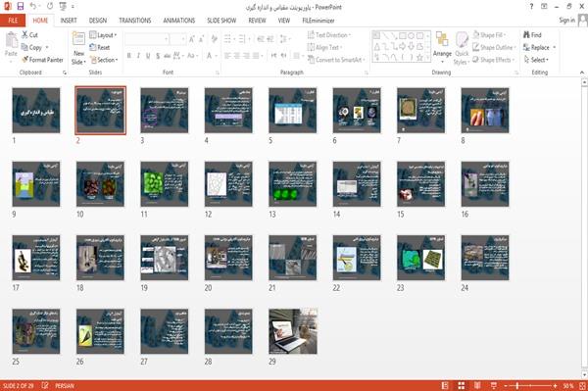
Task: Toggle Strikethrough formatting
Action: (168, 56)
